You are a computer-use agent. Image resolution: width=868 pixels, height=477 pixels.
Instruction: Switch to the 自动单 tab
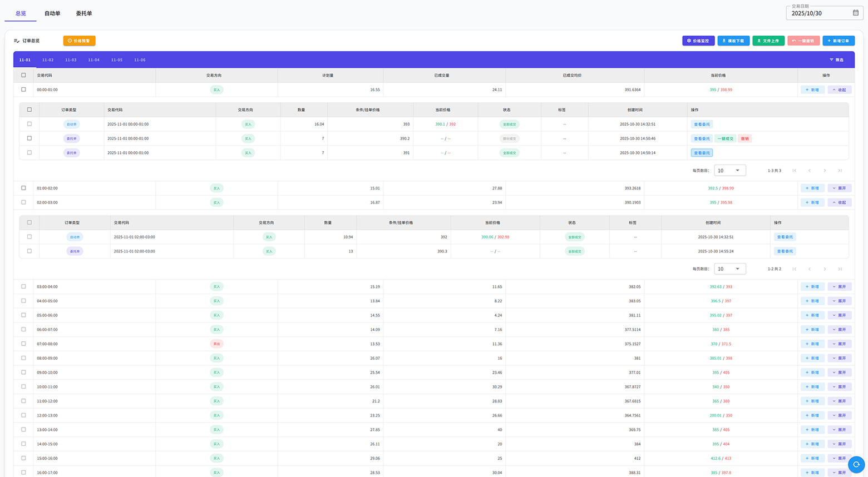point(52,13)
